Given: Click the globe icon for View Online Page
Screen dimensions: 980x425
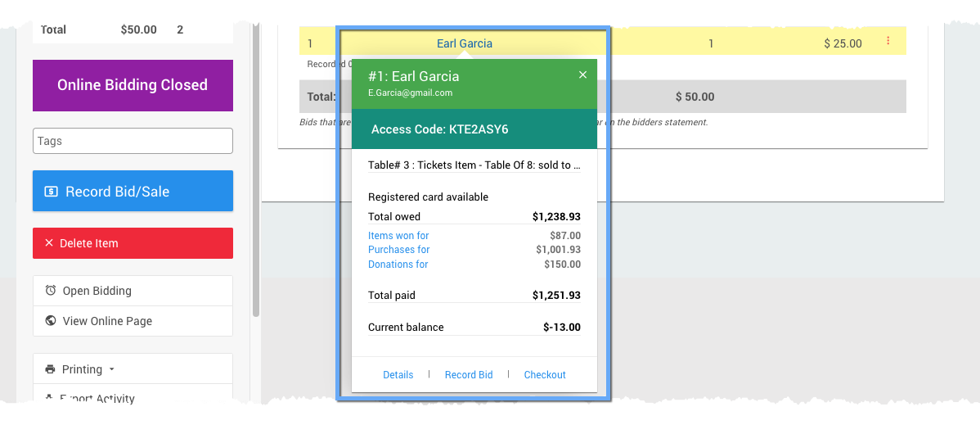Looking at the screenshot, I should click(x=51, y=321).
